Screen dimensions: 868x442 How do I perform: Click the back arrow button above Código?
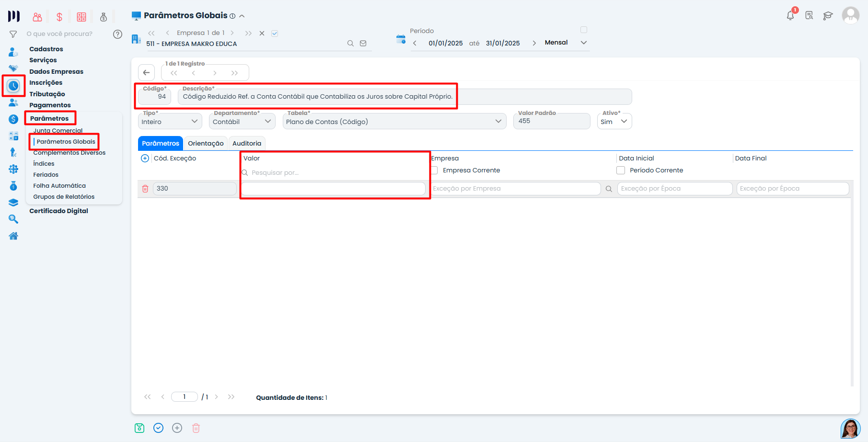coord(147,73)
